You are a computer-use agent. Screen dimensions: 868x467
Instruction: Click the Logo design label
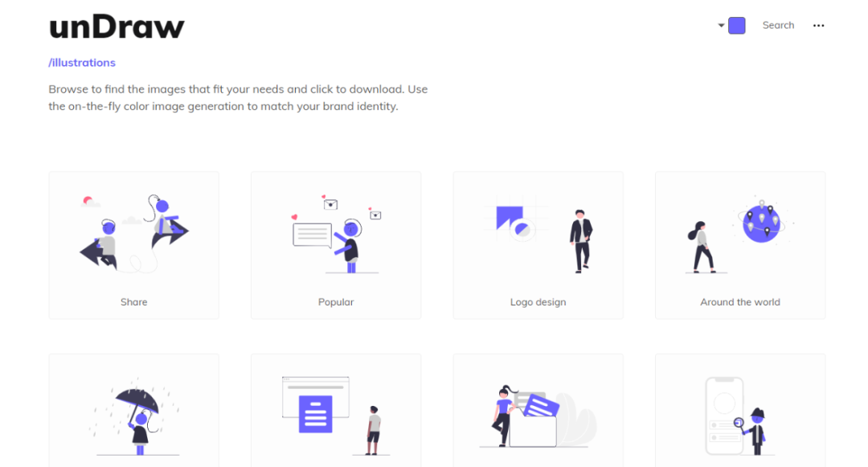click(x=538, y=302)
